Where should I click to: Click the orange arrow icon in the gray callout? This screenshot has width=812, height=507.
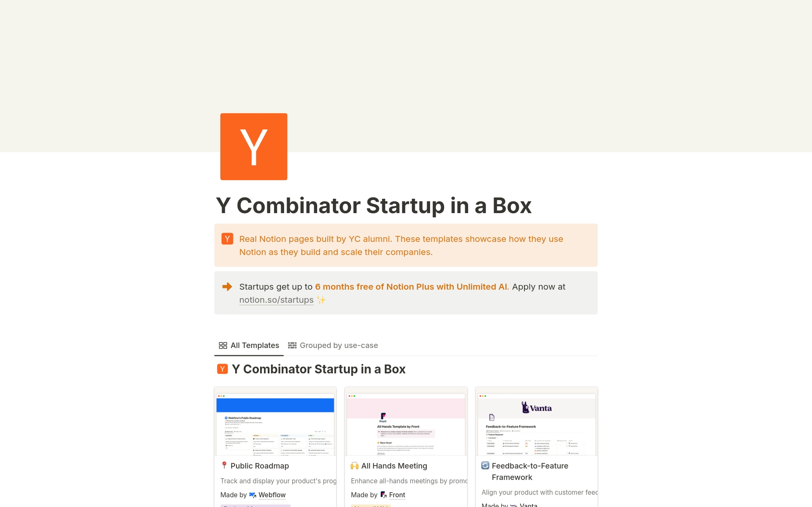(227, 287)
